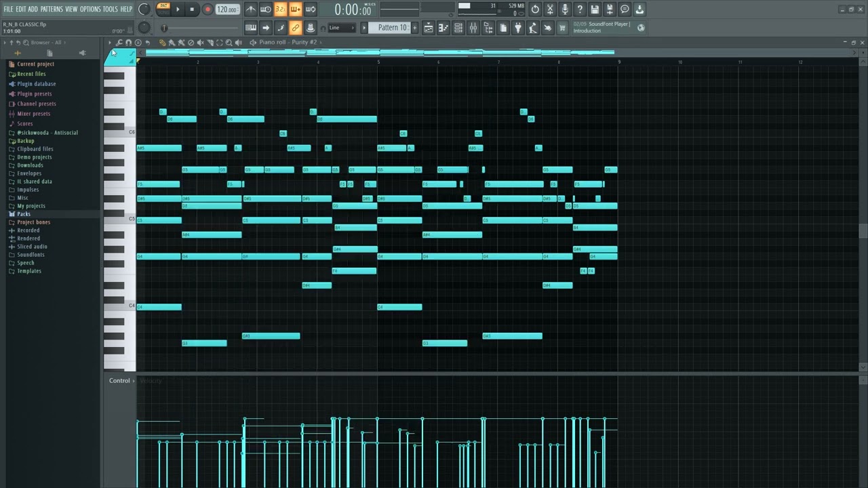Image resolution: width=868 pixels, height=488 pixels.
Task: Toggle piano roll magnet snap icon
Action: point(128,42)
